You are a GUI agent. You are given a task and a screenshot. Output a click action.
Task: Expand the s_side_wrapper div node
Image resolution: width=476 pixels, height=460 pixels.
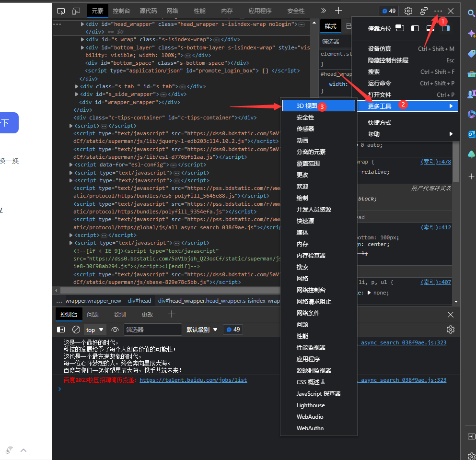click(x=77, y=94)
